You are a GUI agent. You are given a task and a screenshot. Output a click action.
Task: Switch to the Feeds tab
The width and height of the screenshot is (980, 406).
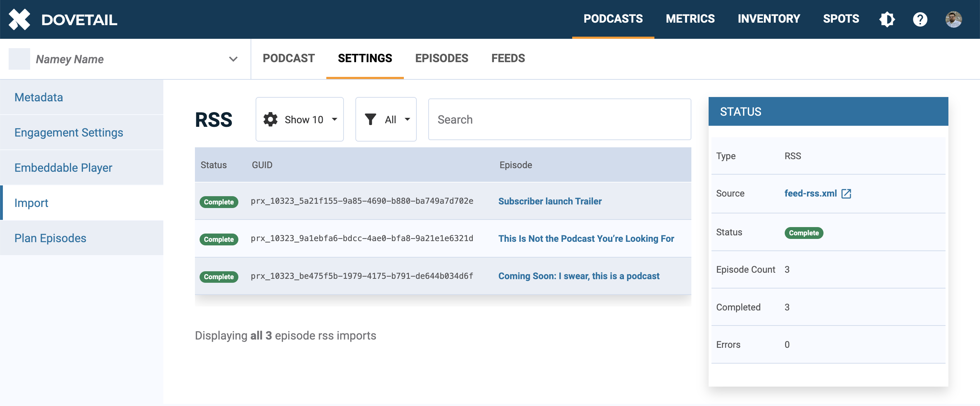point(508,58)
